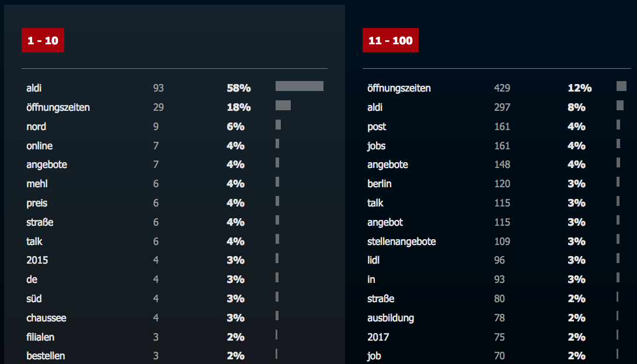The height and width of the screenshot is (364, 637).
Task: Click the count 148
Action: coord(502,164)
